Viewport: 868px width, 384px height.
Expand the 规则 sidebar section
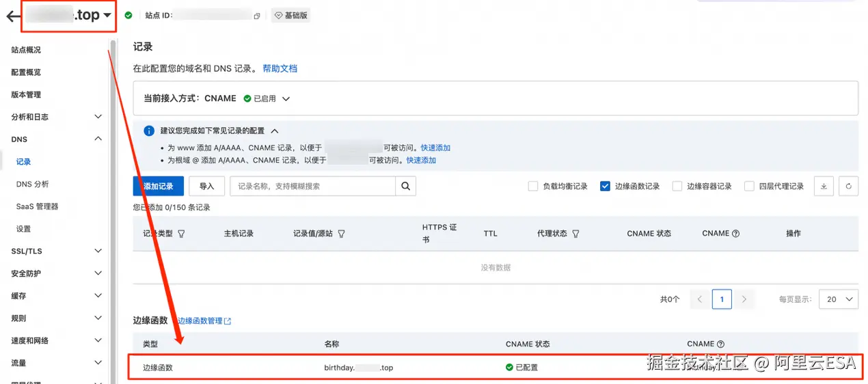[x=98, y=318]
